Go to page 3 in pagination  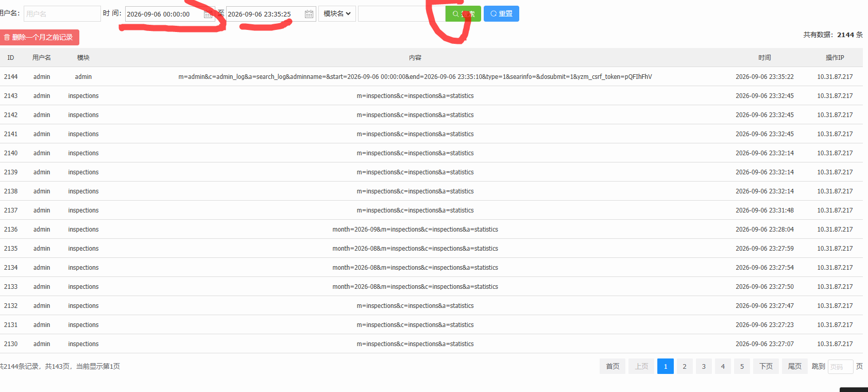point(704,366)
